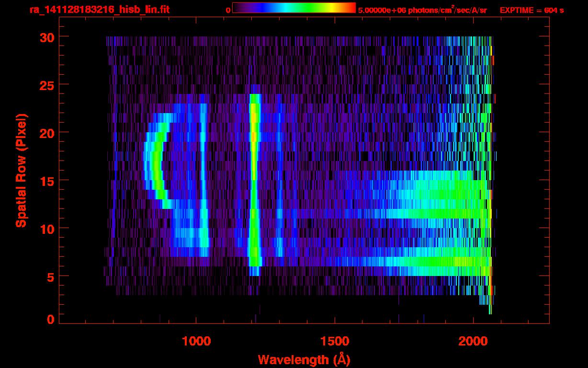
Task: Click the Spatial Row (Pixel) axis label
Action: [21, 170]
